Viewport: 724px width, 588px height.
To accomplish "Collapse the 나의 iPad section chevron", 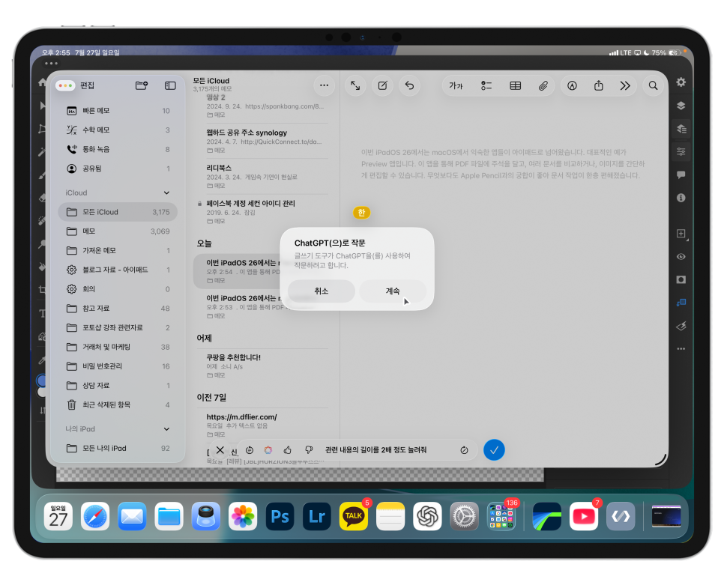I will click(x=166, y=429).
